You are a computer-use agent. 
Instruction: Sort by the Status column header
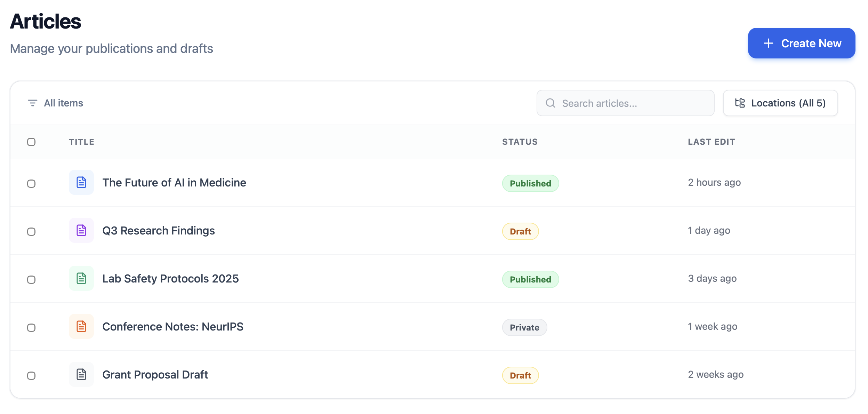coord(520,142)
